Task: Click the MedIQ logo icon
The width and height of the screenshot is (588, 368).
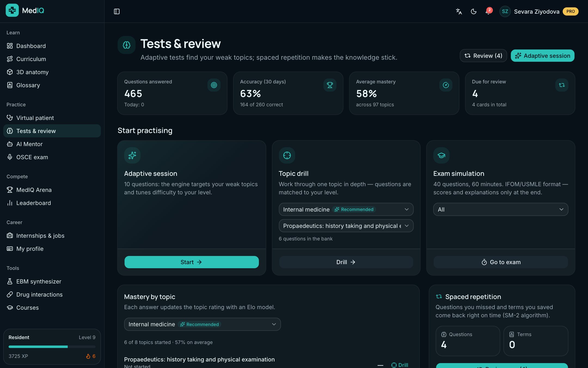Action: coord(12,10)
